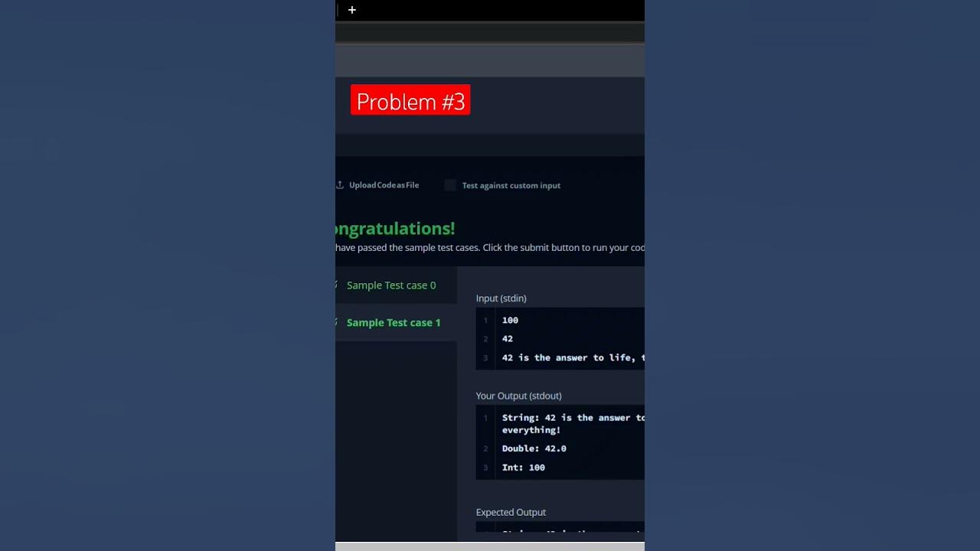Click the Your Output (stdout) label

[519, 396]
